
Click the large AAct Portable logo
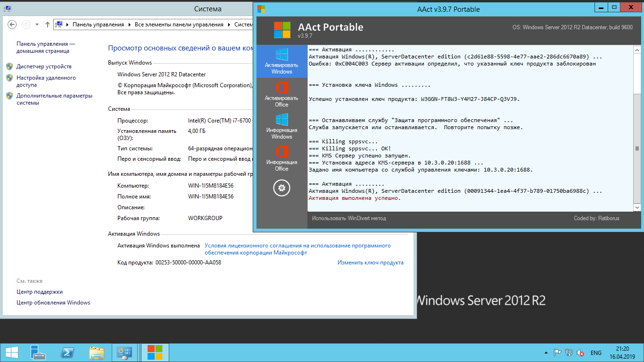tap(282, 30)
